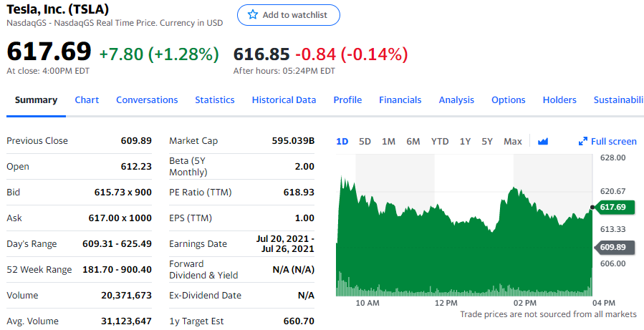The image size is (644, 330).
Task: Open the chart in Full screen
Action: point(613,142)
